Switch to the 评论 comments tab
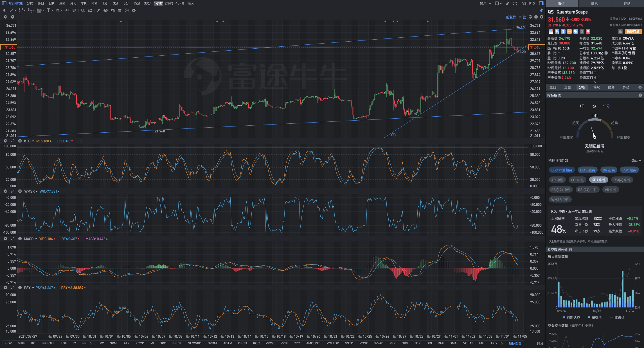 [627, 3]
